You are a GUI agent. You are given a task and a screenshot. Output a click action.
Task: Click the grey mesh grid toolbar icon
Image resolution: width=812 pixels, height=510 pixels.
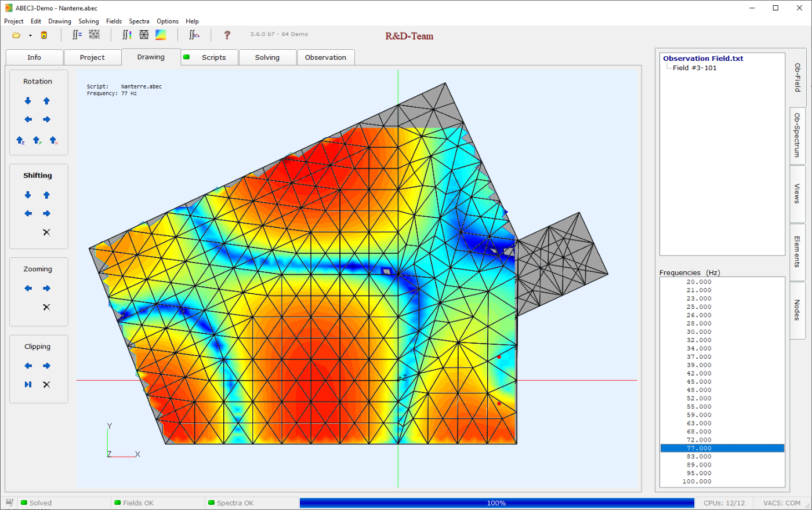click(94, 35)
